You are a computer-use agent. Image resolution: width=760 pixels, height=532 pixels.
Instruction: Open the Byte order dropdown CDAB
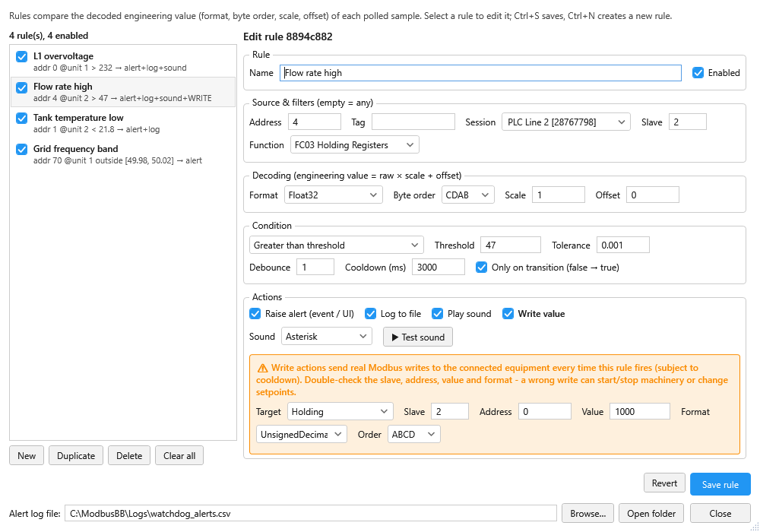pos(467,195)
